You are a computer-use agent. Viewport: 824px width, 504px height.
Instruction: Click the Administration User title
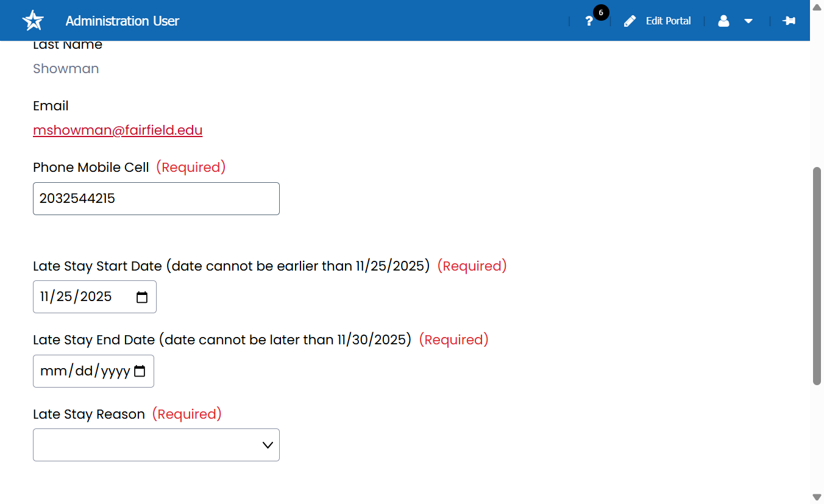point(123,21)
